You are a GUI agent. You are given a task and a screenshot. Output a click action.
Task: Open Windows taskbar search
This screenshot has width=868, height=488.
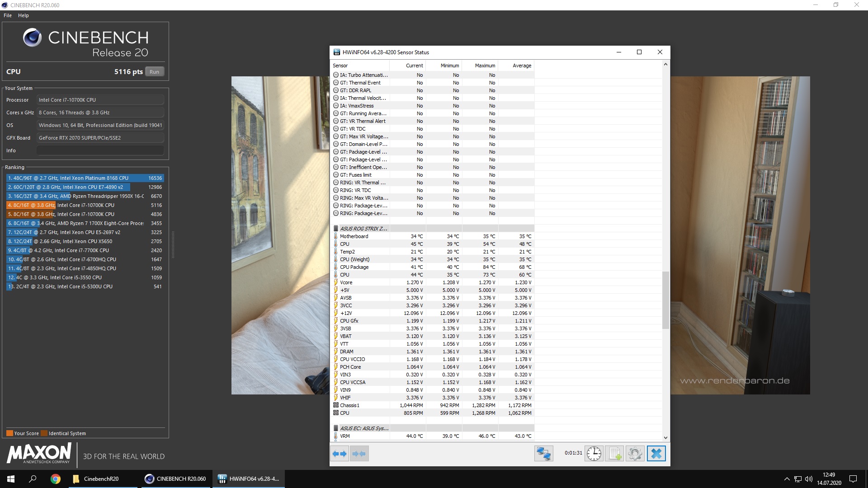pos(33,479)
